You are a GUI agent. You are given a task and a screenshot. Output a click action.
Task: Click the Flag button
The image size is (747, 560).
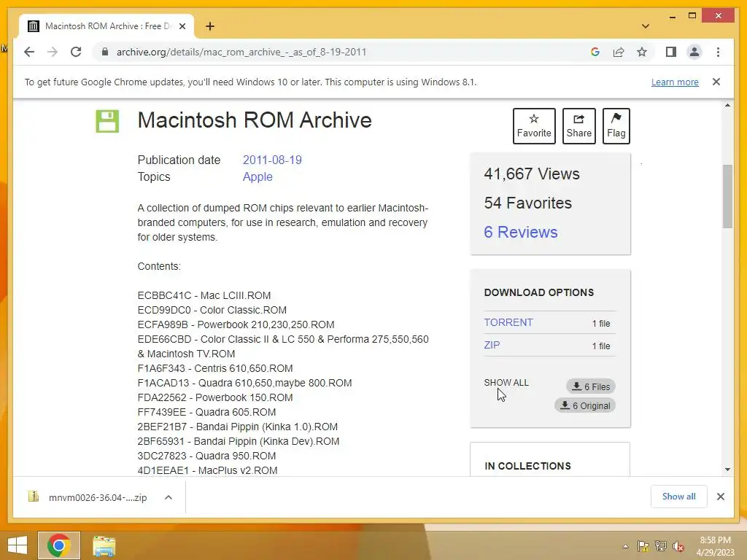616,126
